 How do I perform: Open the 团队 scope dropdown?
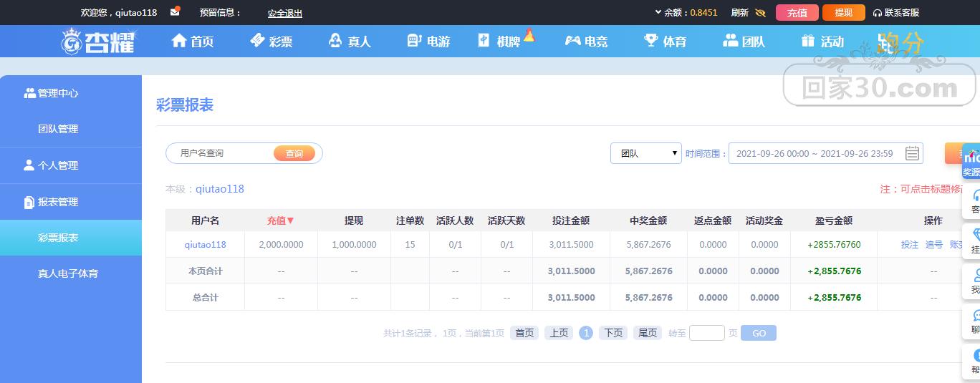645,153
